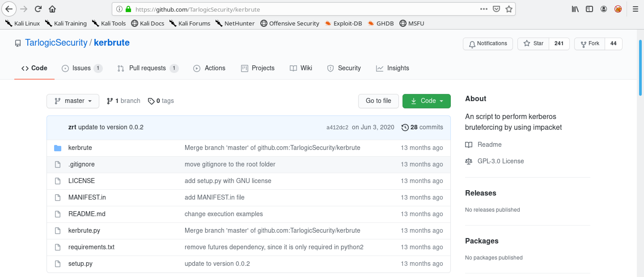The width and height of the screenshot is (644, 277).
Task: Open Kali Forums bookmark
Action: tap(190, 23)
